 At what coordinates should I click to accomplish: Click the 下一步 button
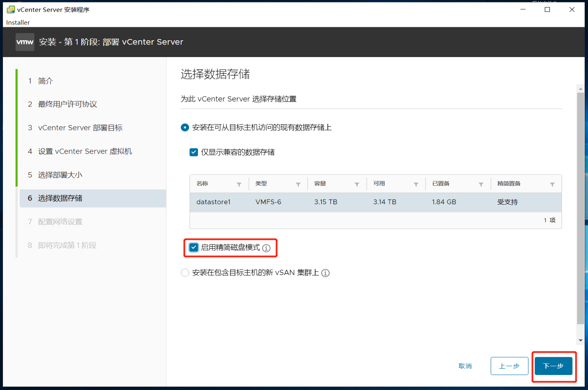(x=554, y=366)
